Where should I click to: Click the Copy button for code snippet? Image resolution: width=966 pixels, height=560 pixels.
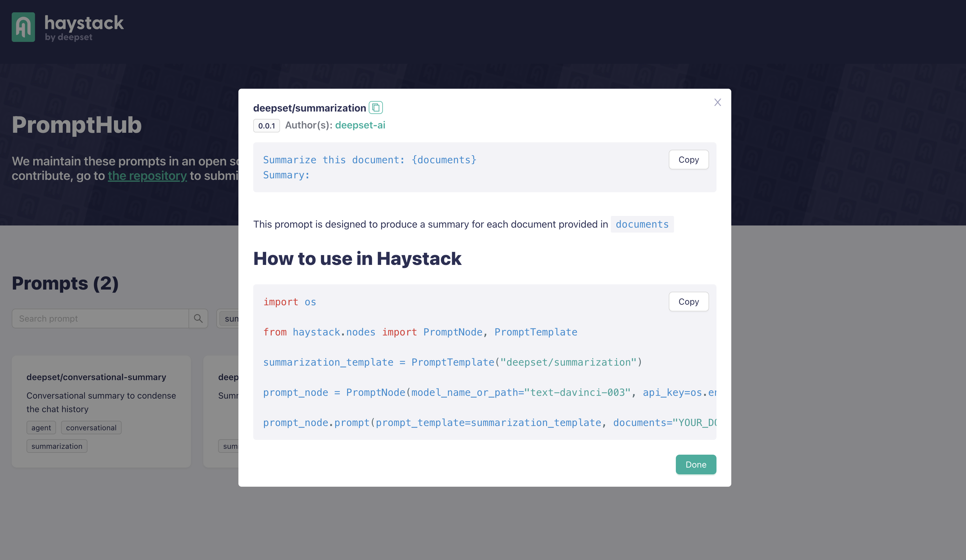[x=689, y=301]
